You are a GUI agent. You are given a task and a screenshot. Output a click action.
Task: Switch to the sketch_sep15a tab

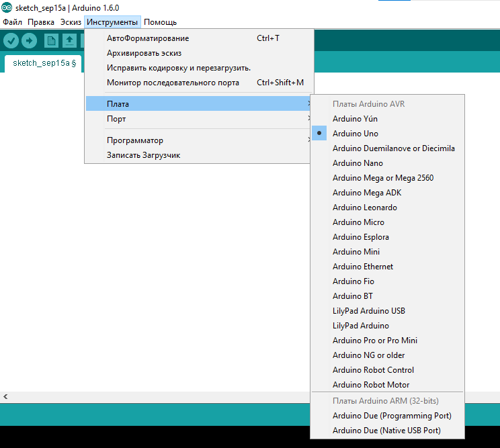tap(44, 63)
